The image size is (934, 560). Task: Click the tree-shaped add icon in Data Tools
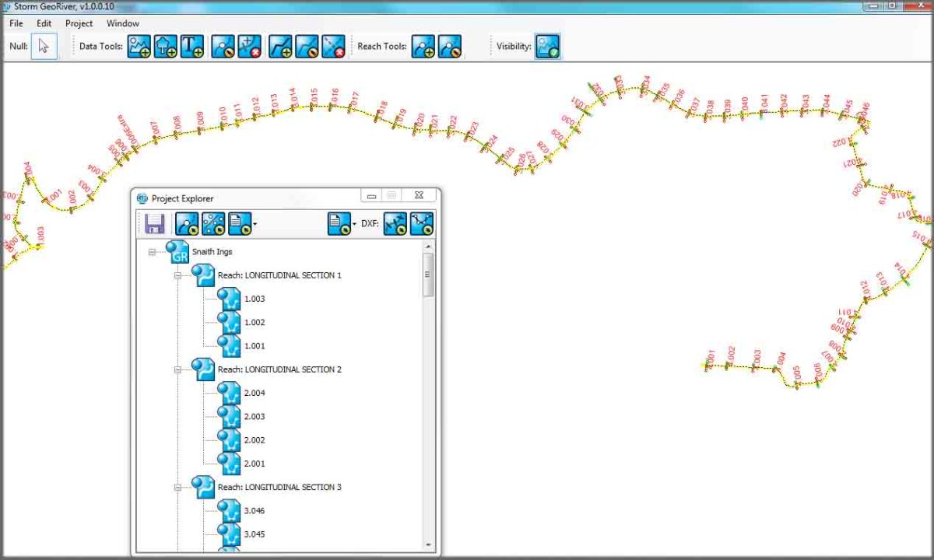click(x=165, y=47)
